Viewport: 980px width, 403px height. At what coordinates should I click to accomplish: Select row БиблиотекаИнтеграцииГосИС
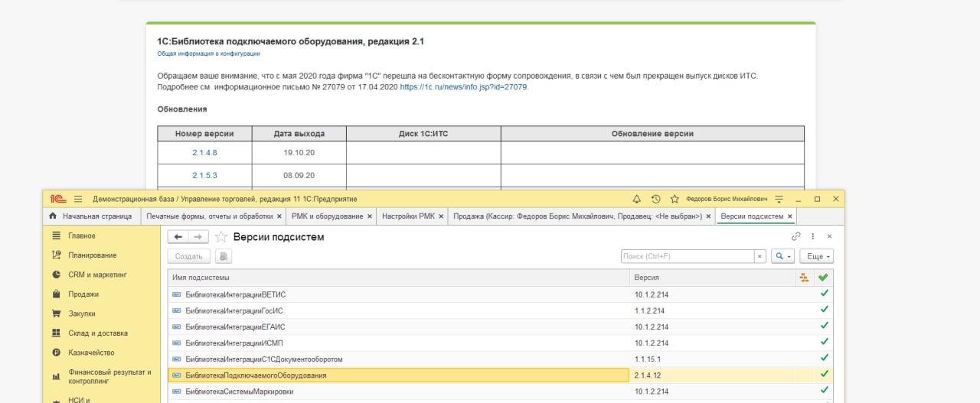click(x=500, y=310)
